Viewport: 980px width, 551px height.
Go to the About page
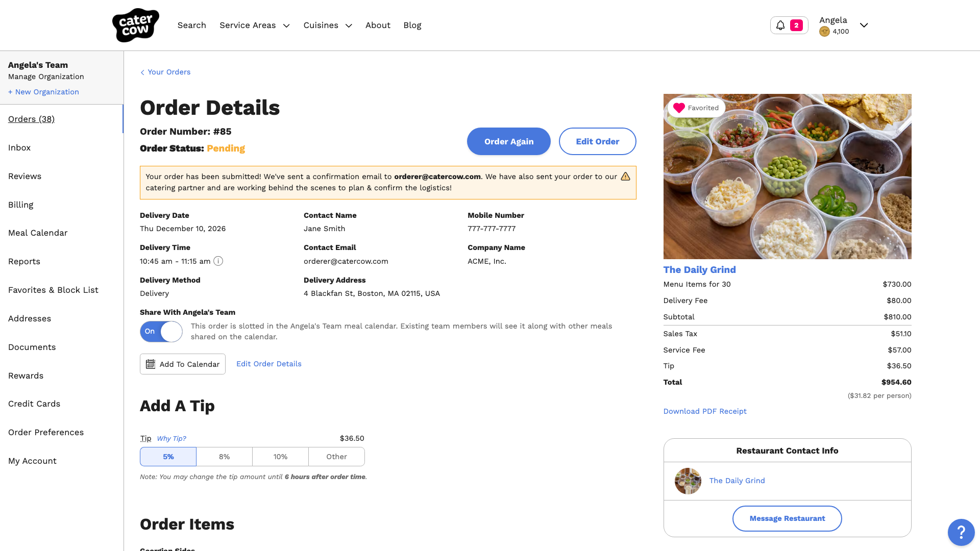point(378,26)
